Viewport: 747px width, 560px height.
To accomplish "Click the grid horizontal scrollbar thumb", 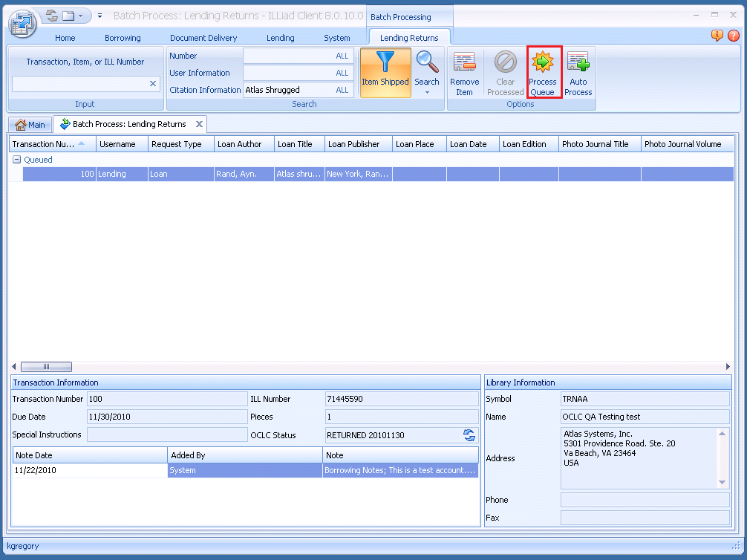I will point(46,367).
